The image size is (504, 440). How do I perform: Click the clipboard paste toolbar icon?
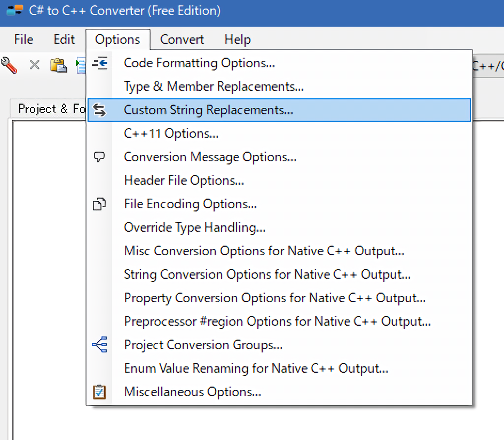[x=58, y=65]
